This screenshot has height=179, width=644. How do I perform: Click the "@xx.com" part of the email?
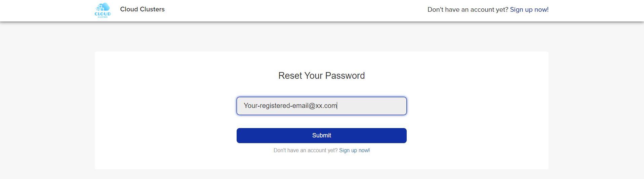coord(323,106)
